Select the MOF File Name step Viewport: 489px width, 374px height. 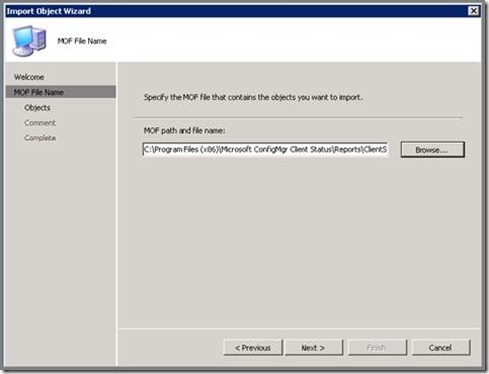point(61,92)
